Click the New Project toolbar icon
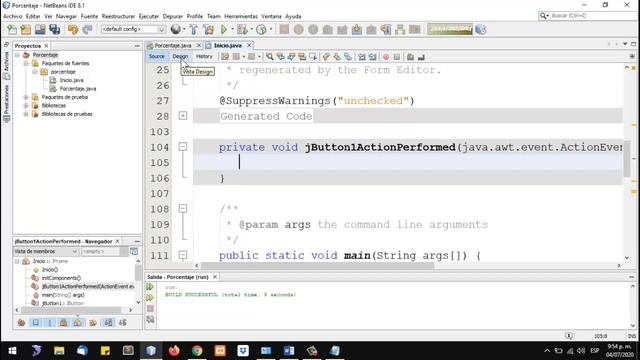640x360 pixels. coord(26,29)
